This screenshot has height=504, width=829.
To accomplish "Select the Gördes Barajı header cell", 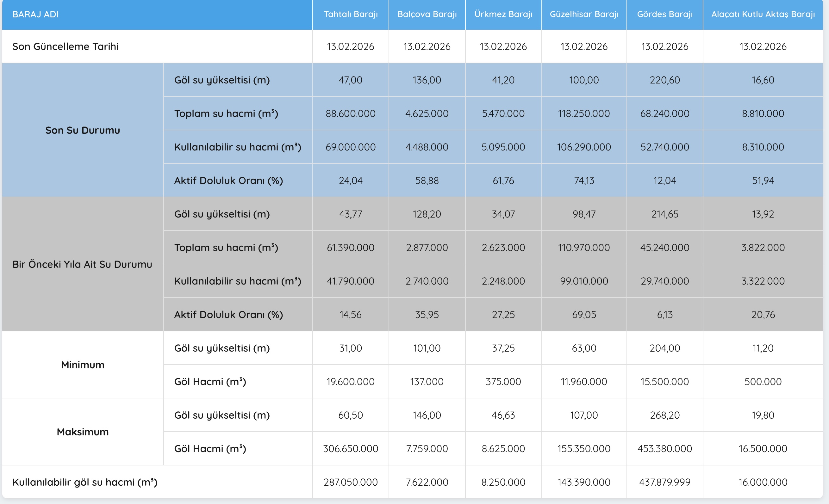I will pos(664,14).
